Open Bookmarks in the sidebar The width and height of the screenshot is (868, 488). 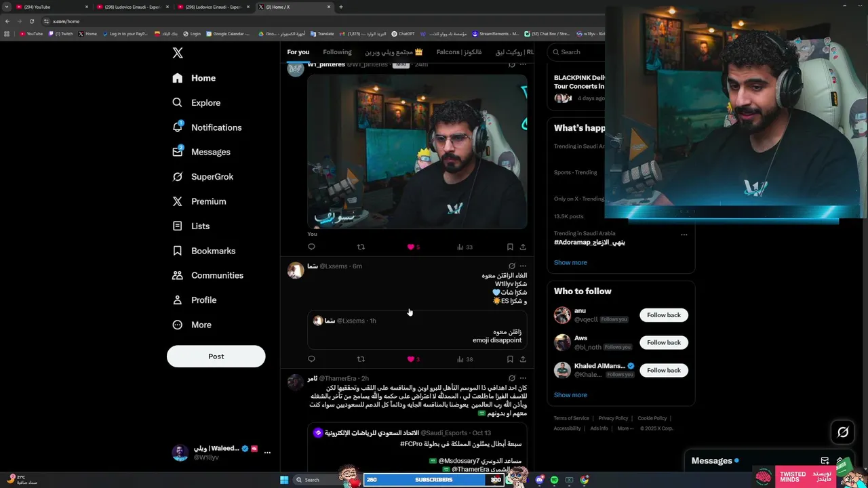(x=203, y=251)
